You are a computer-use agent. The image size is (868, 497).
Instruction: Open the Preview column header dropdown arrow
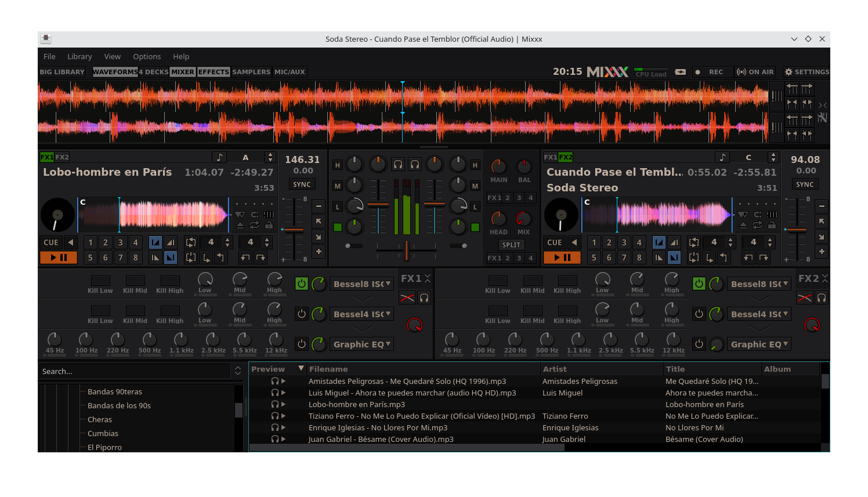point(301,368)
